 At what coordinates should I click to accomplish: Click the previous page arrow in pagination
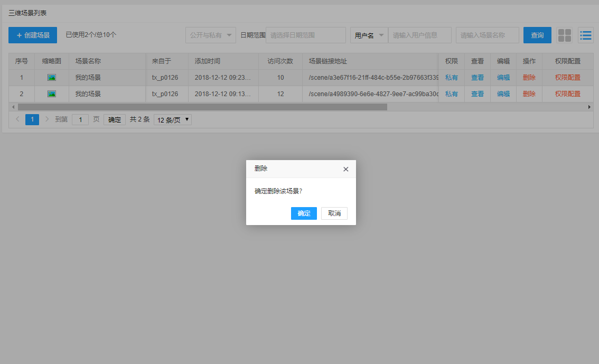click(17, 119)
